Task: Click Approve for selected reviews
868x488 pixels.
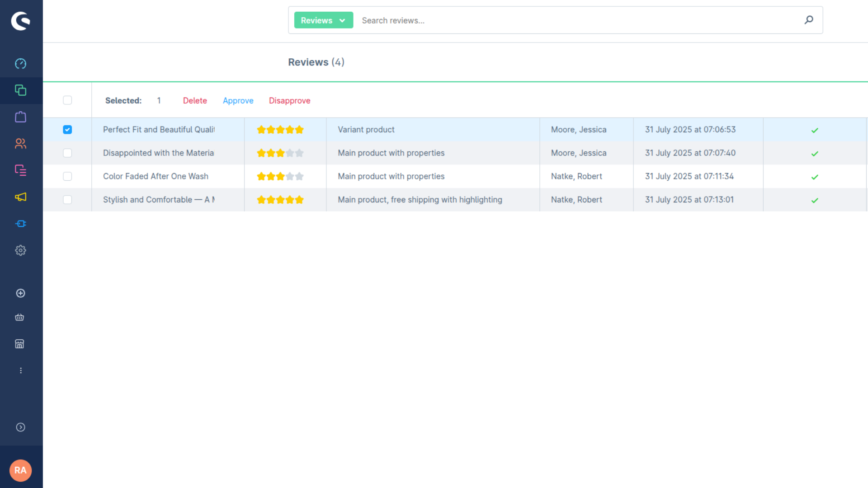Action: [238, 101]
